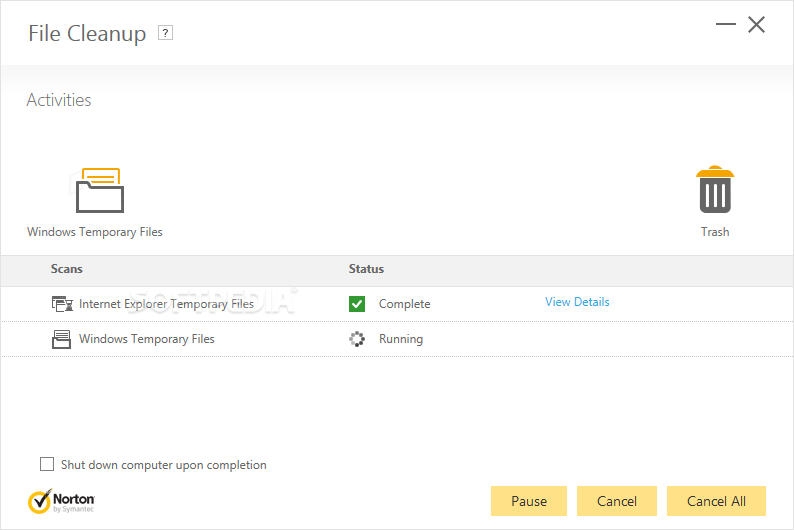This screenshot has height=530, width=794.
Task: Pause the file cleanup scan
Action: [x=529, y=501]
